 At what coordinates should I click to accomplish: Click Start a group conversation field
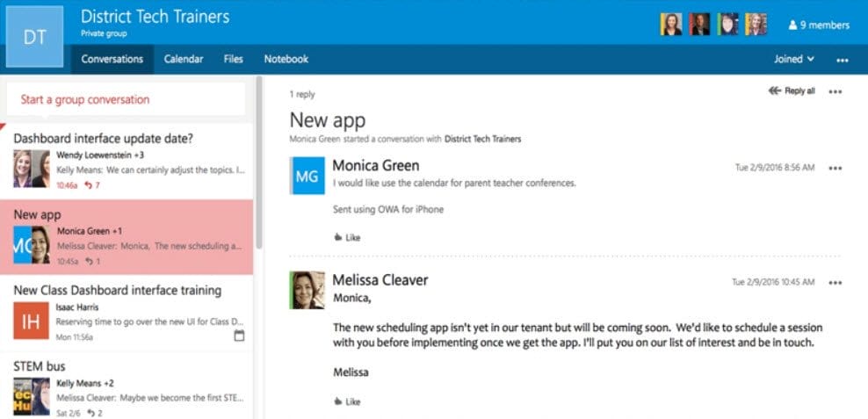[x=126, y=100]
